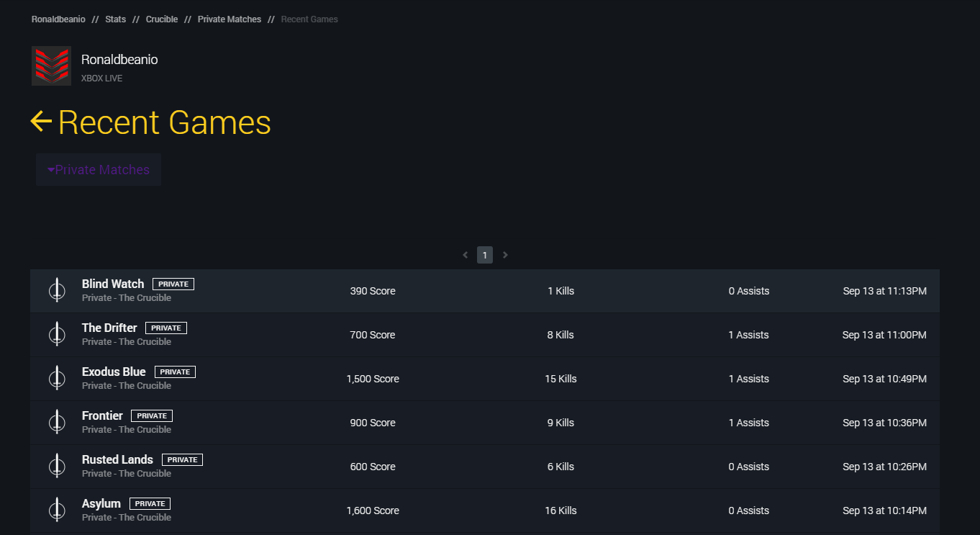The height and width of the screenshot is (535, 980).
Task: Select page 1 in pagination
Action: (485, 255)
